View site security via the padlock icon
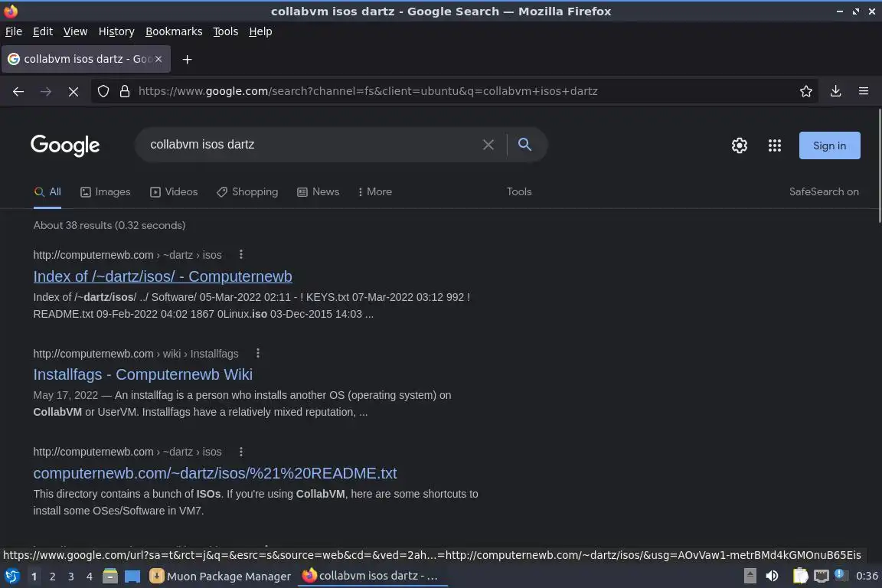The height and width of the screenshot is (588, 882). [125, 91]
